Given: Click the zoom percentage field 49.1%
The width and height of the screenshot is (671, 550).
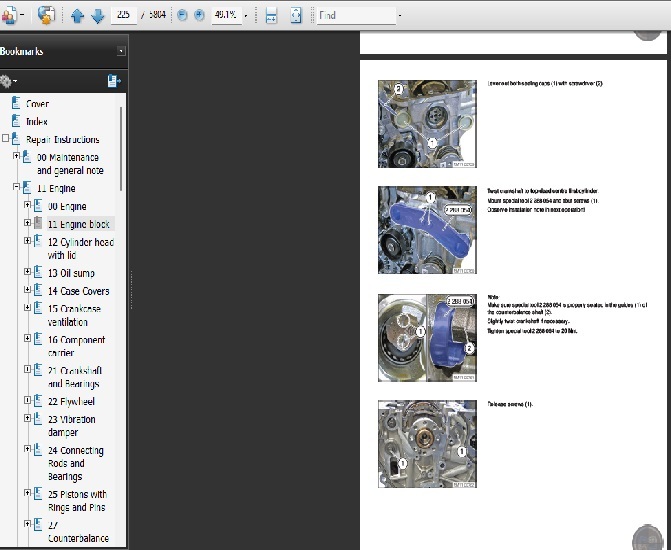Looking at the screenshot, I should (x=226, y=15).
